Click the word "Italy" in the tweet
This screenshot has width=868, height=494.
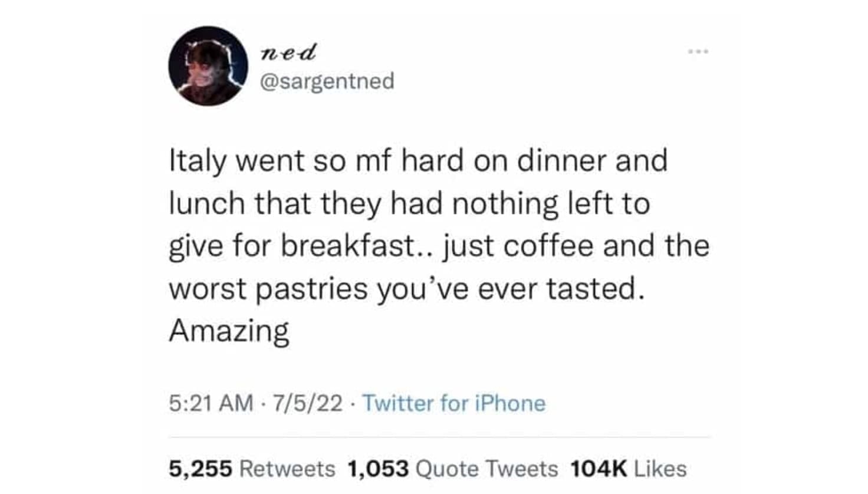tap(198, 161)
